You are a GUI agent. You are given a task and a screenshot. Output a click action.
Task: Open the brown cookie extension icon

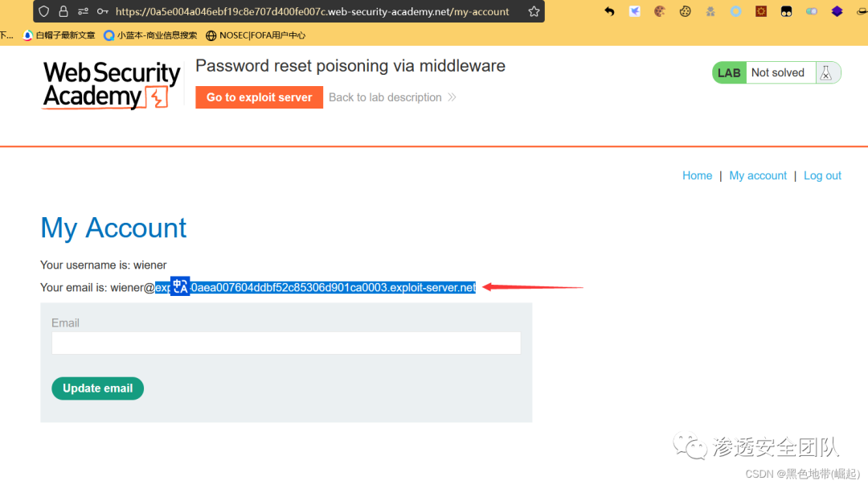point(659,11)
